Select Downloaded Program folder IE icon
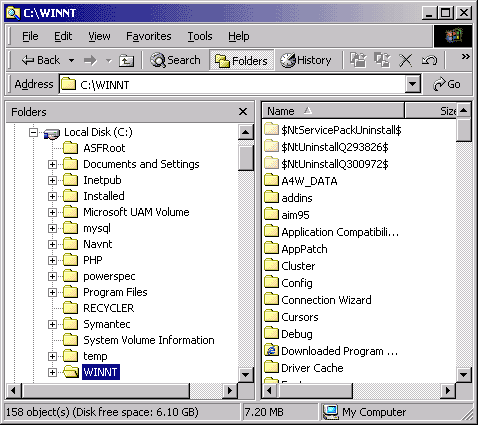Viewport: 478px width, 425px height. pyautogui.click(x=271, y=350)
